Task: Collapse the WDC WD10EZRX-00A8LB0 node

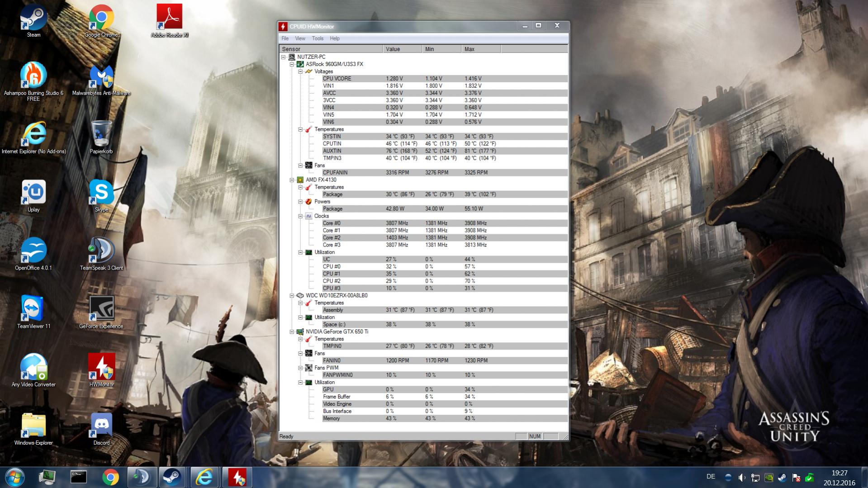Action: [292, 296]
